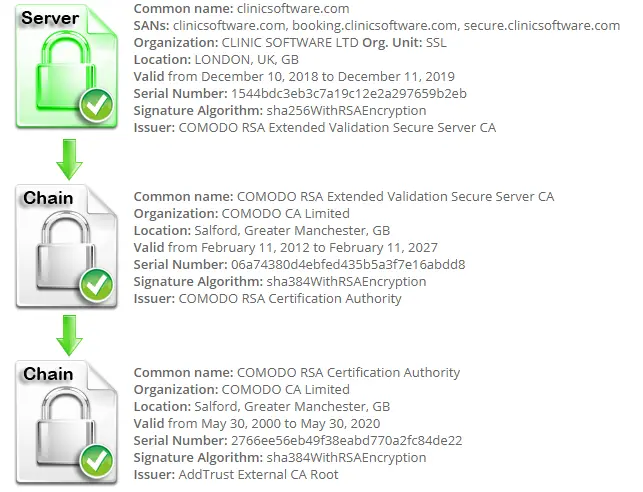Click the AddTrust External CA Root issuer
Viewport: 643px width, 492px height.
pyautogui.click(x=258, y=474)
